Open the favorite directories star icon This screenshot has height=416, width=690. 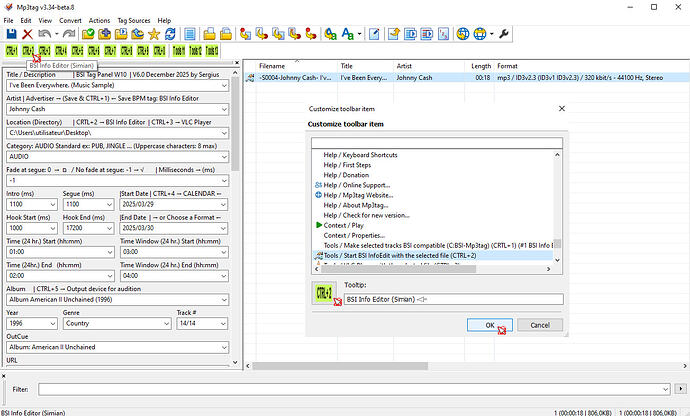click(154, 34)
